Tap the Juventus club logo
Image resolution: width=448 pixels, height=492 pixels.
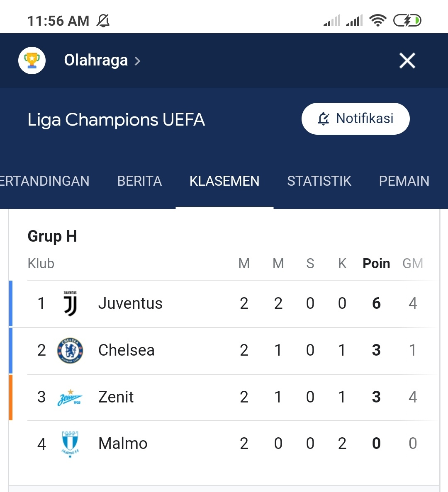70,303
